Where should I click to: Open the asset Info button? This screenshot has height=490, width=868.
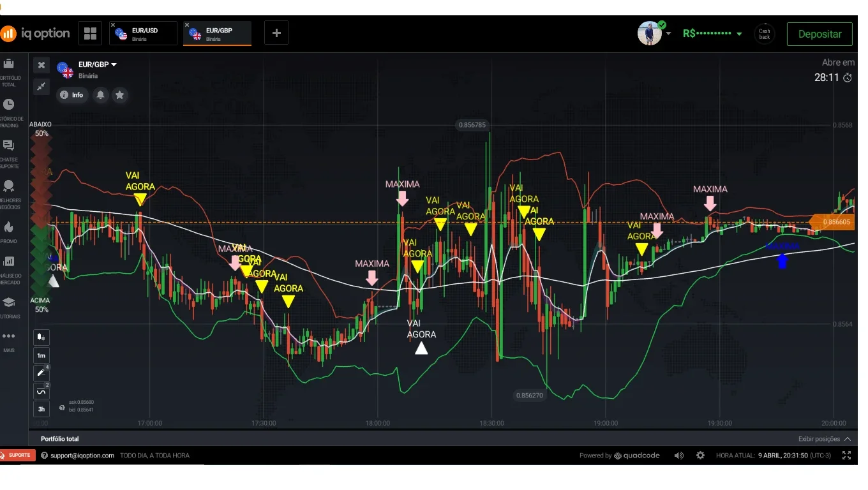[71, 95]
